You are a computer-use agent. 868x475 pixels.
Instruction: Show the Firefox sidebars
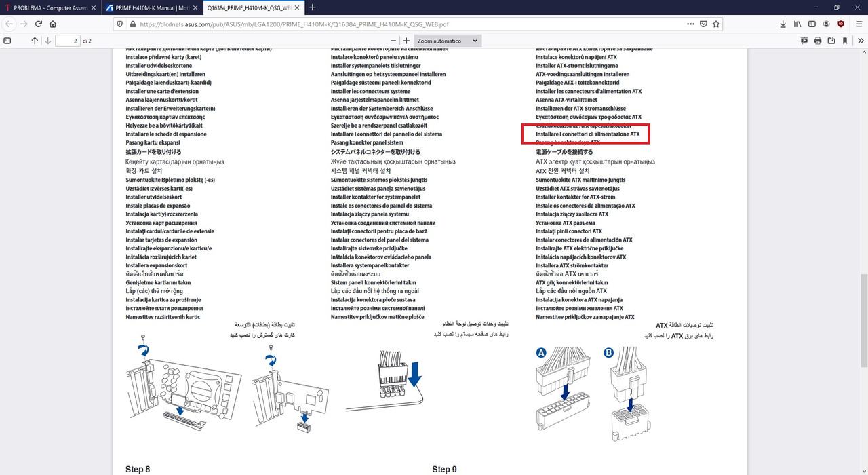coord(812,24)
